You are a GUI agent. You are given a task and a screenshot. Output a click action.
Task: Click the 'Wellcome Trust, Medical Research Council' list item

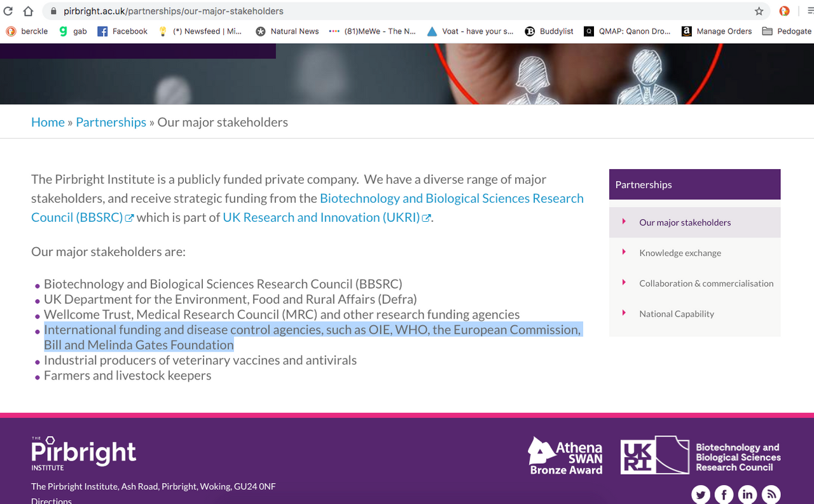pyautogui.click(x=282, y=315)
